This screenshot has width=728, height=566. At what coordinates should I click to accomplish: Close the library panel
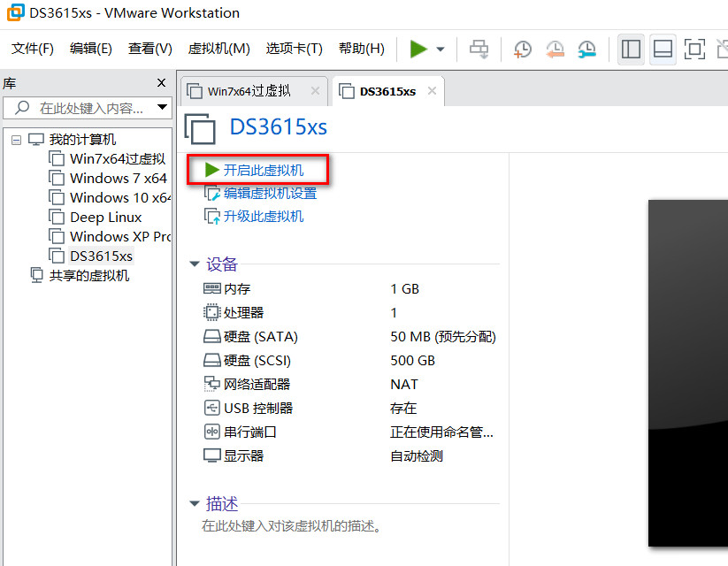pos(161,83)
